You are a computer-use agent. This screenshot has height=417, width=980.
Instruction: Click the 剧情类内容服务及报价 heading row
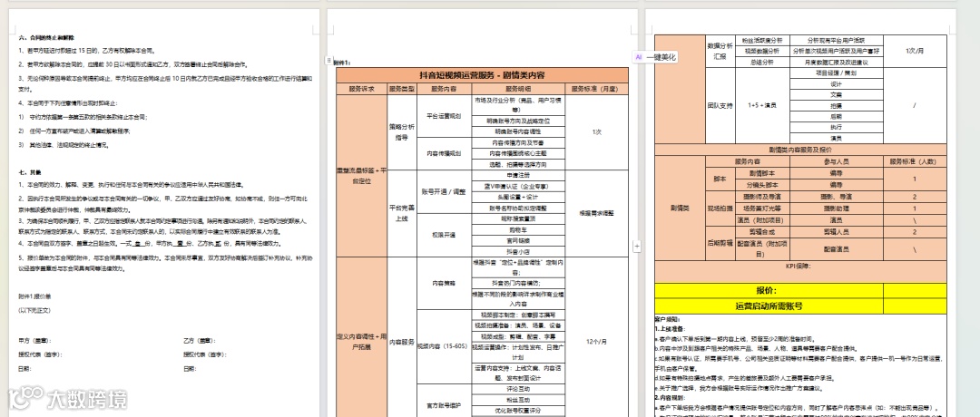click(x=800, y=150)
